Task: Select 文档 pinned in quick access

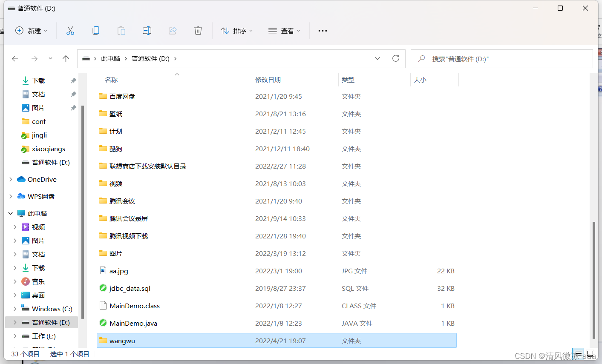Action: (38, 94)
